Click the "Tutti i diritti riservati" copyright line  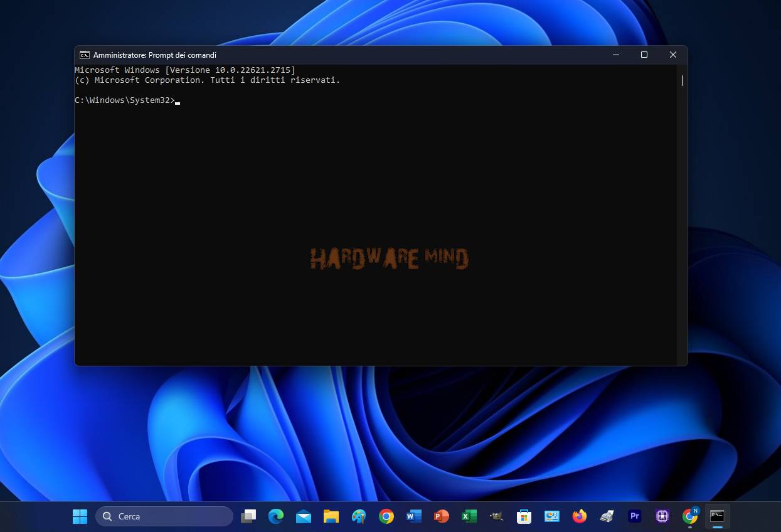(208, 80)
